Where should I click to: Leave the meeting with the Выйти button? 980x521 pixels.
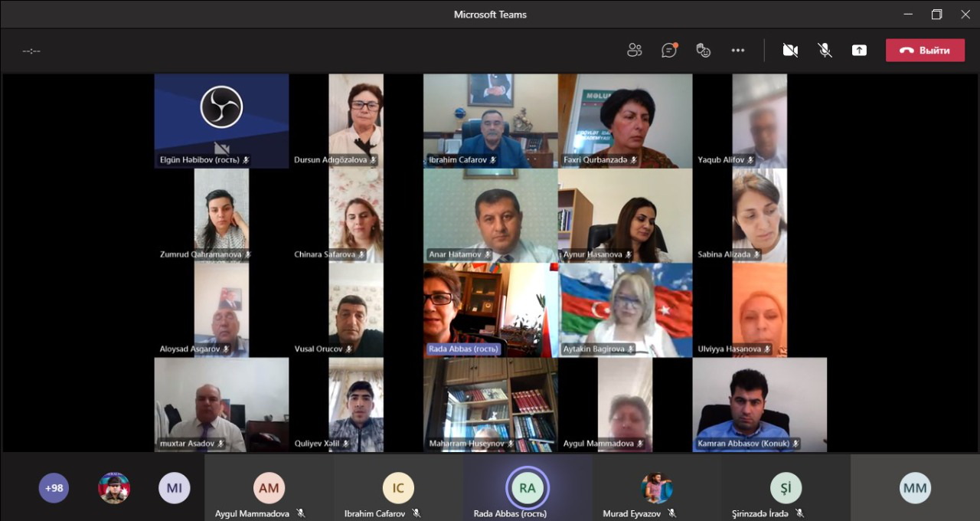(925, 51)
